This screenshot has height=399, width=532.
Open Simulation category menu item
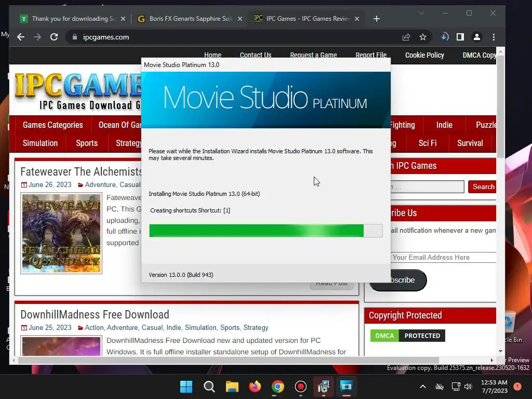click(x=40, y=143)
